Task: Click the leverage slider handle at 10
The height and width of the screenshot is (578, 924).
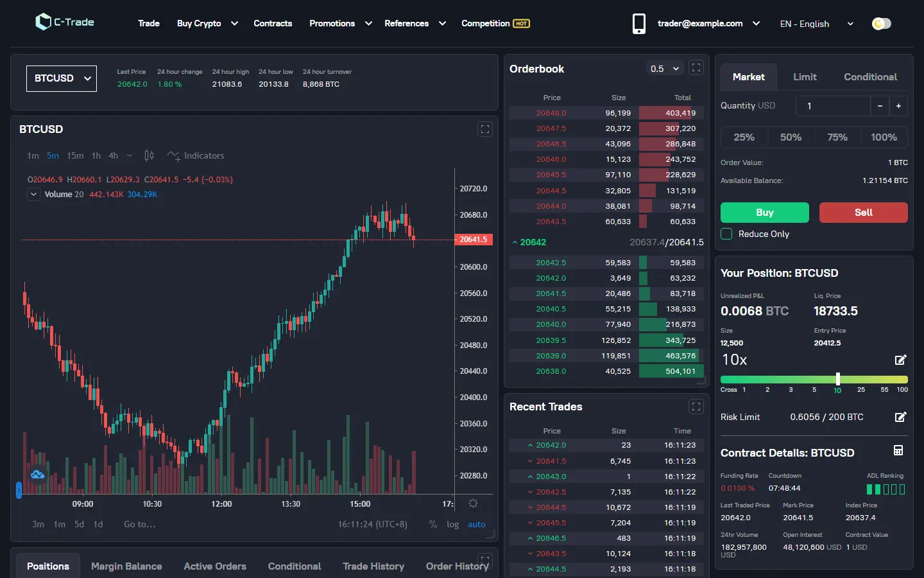Action: (x=837, y=379)
